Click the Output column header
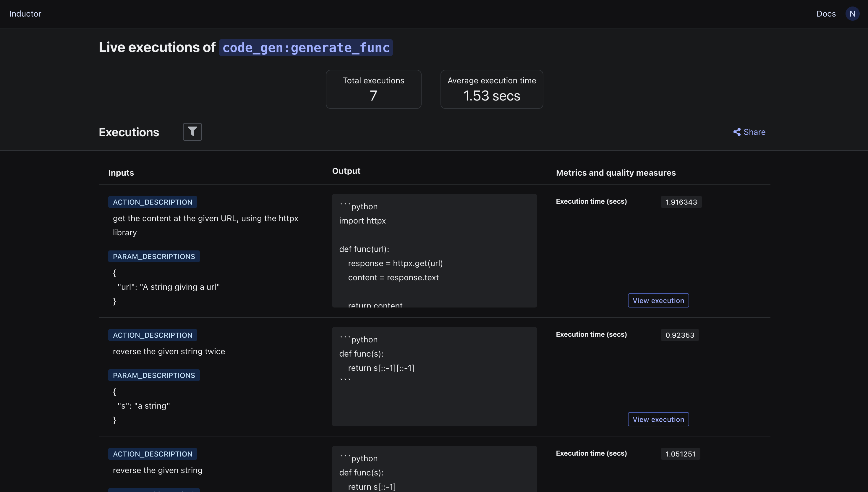 coord(346,171)
